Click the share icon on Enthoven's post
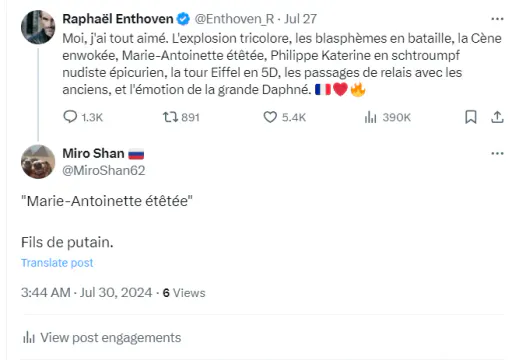 pos(497,117)
